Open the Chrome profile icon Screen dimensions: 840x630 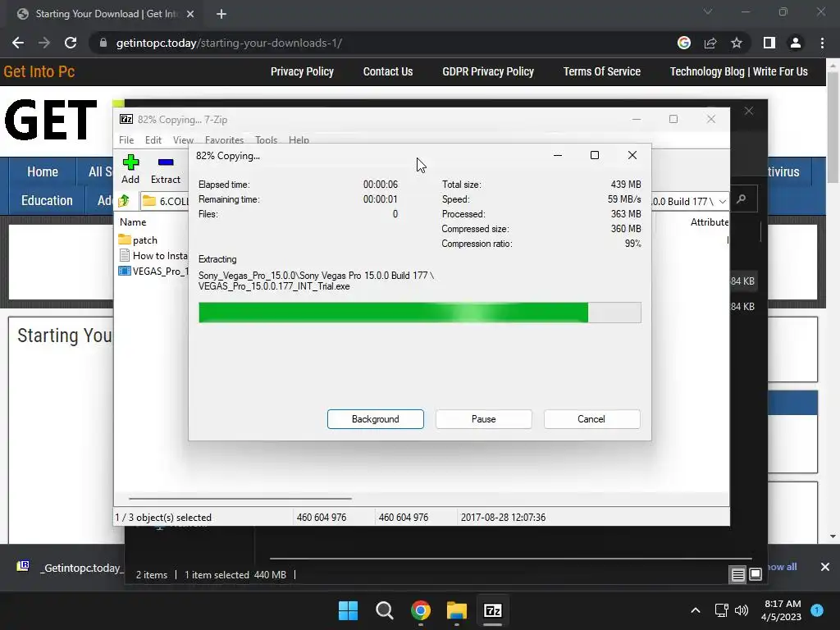(x=796, y=43)
